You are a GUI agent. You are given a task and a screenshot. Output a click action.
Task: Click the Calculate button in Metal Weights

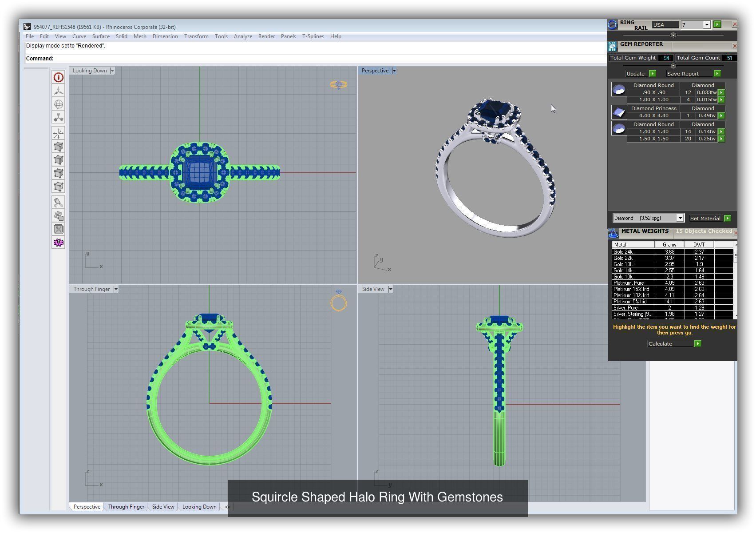(673, 344)
